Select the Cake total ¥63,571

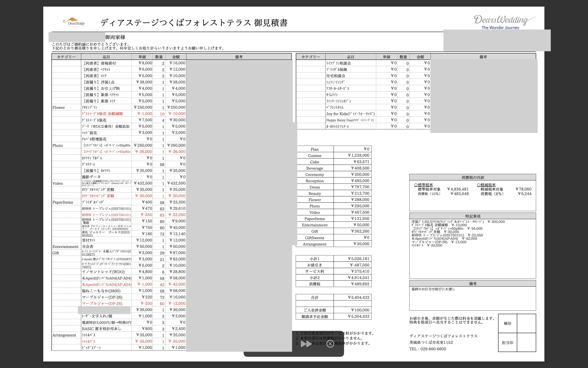click(361, 162)
